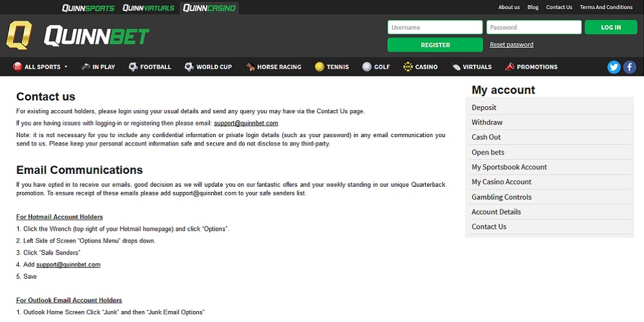644x322 pixels.
Task: Click the All Sports red ball icon
Action: click(17, 66)
